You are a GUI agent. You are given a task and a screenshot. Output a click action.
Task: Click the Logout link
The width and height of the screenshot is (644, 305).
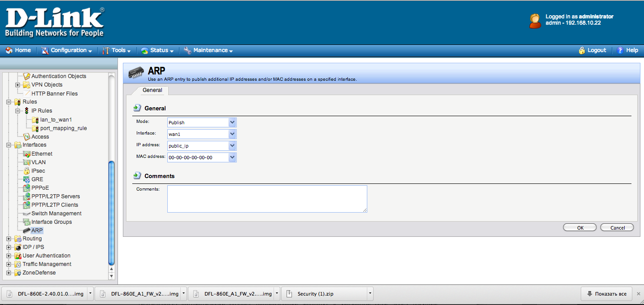coord(592,50)
